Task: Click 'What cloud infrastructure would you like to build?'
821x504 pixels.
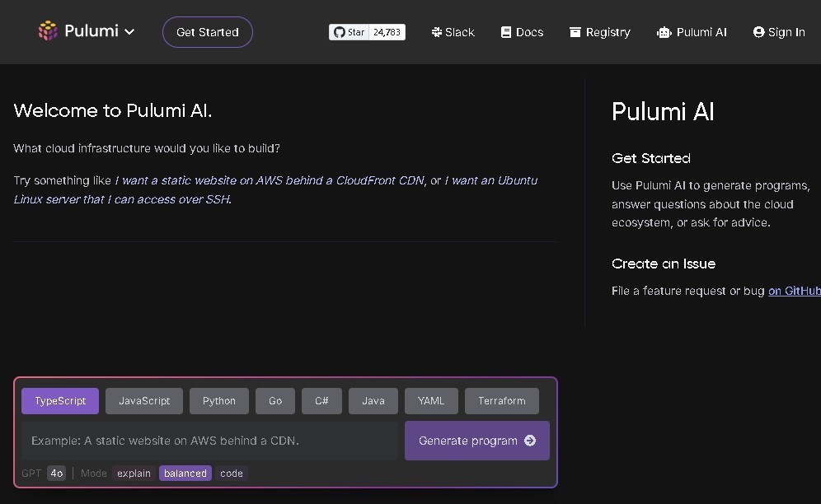Action: click(147, 148)
